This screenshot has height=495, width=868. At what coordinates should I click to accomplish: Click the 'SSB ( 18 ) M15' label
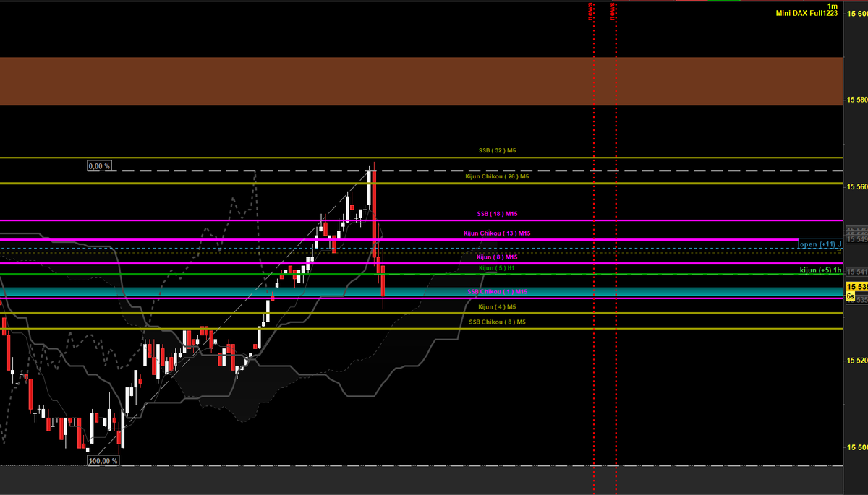497,214
